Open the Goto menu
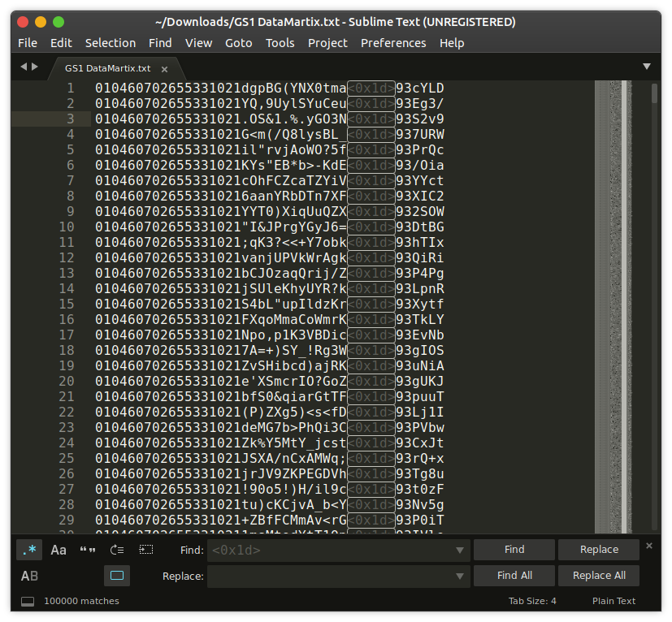The image size is (672, 622). (239, 43)
